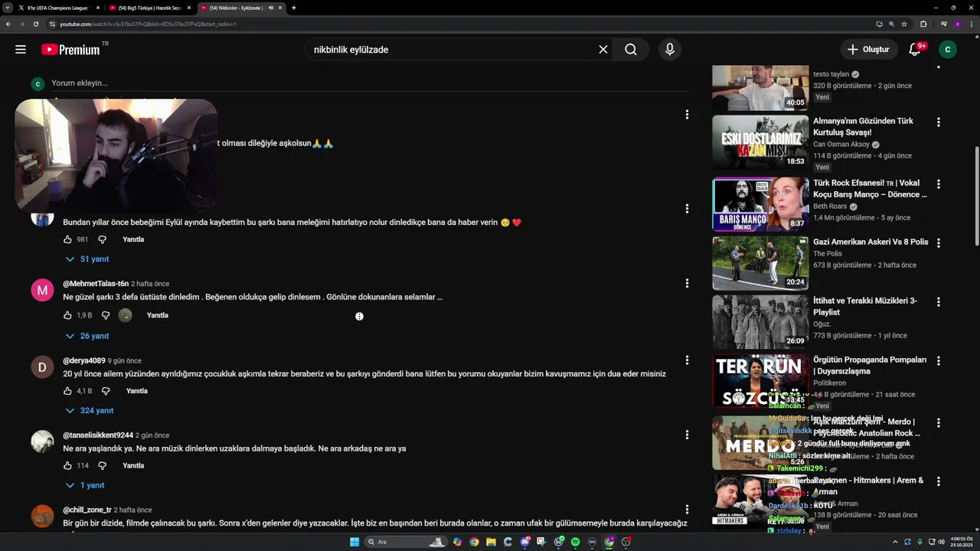Viewport: 980px width, 551px height.
Task: Open browser extensions puzzle icon
Action: (923, 24)
